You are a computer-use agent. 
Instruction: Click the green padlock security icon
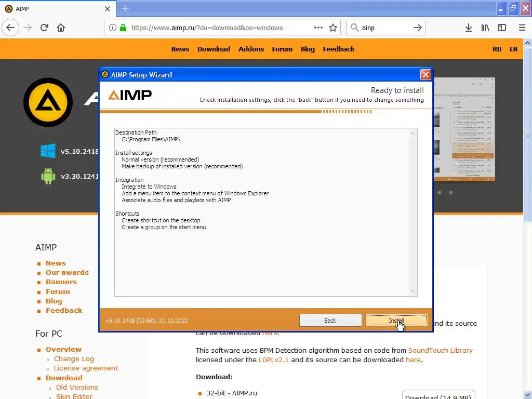coord(123,28)
